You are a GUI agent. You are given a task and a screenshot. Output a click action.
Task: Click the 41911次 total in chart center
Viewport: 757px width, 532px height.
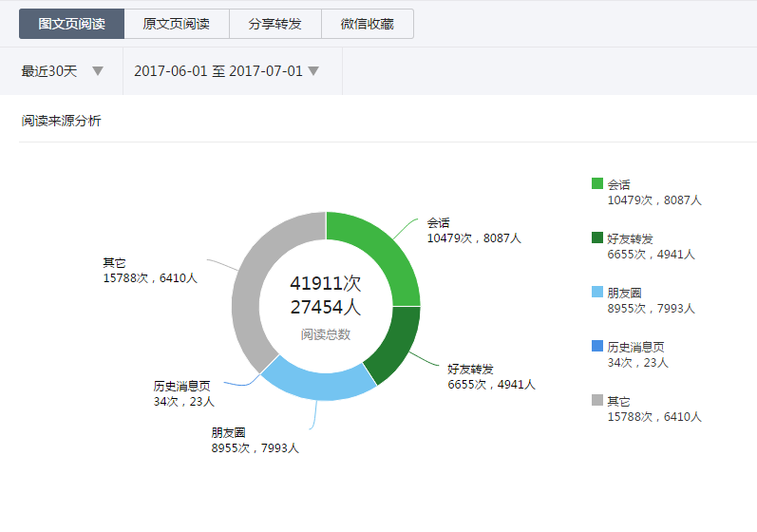(326, 283)
